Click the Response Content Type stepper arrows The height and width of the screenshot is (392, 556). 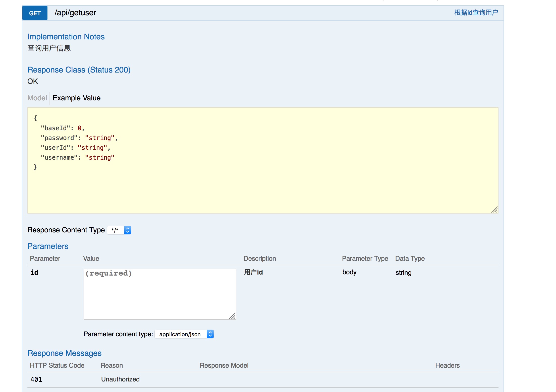tap(128, 230)
